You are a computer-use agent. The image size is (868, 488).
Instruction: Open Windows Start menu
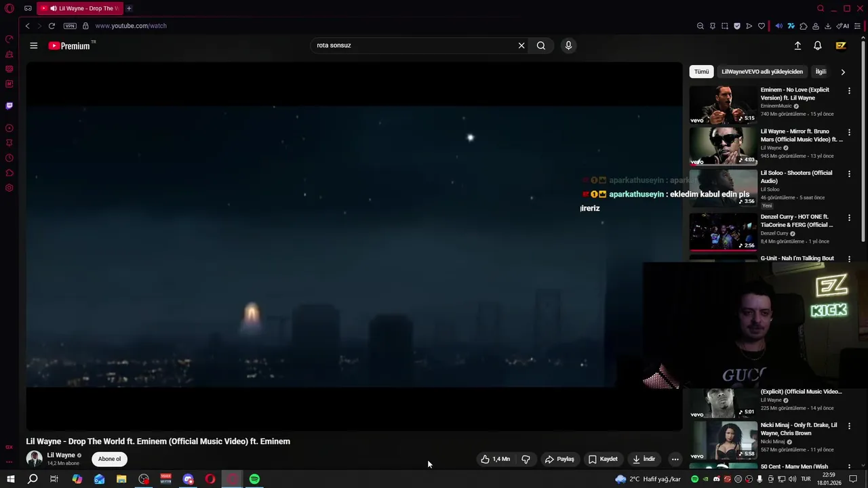pyautogui.click(x=11, y=479)
